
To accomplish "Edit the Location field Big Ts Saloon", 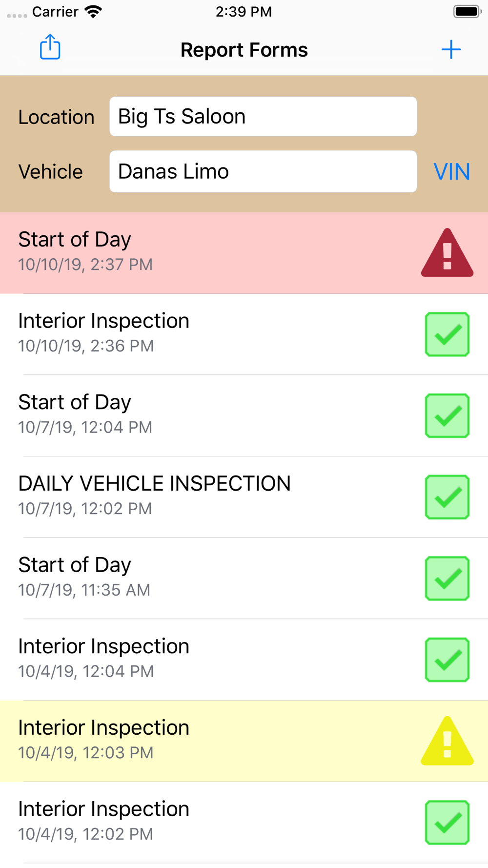I will [x=263, y=117].
